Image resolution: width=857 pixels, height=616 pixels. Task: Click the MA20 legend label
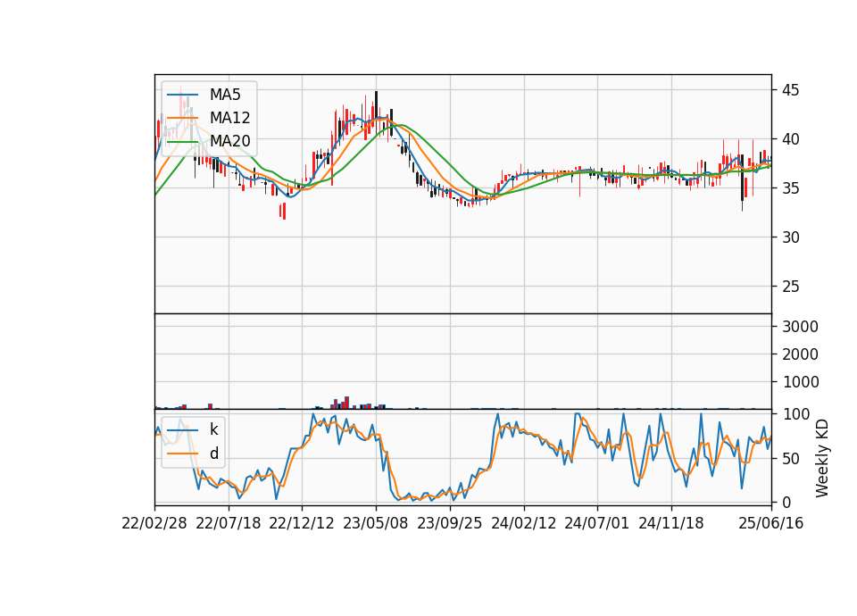[x=229, y=141]
